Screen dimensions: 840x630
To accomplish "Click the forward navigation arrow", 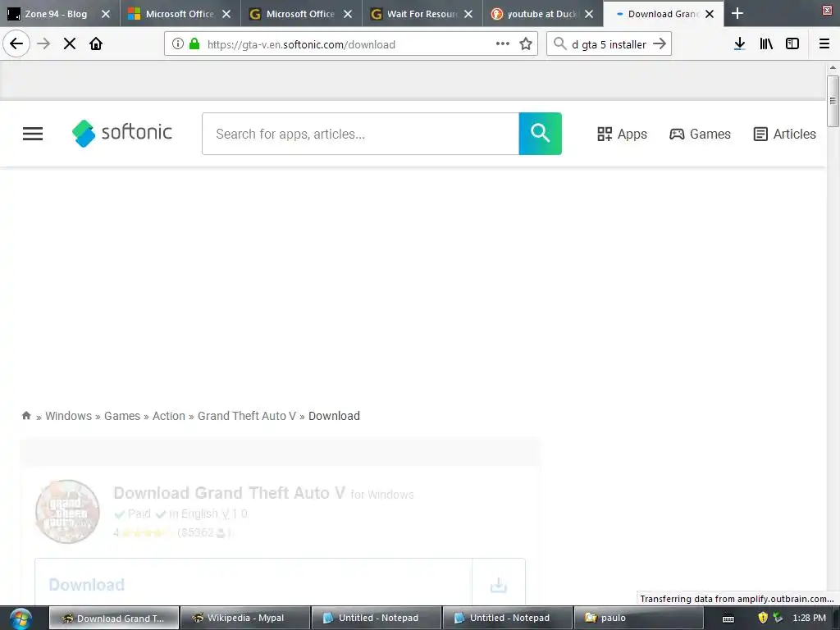I will pyautogui.click(x=43, y=44).
